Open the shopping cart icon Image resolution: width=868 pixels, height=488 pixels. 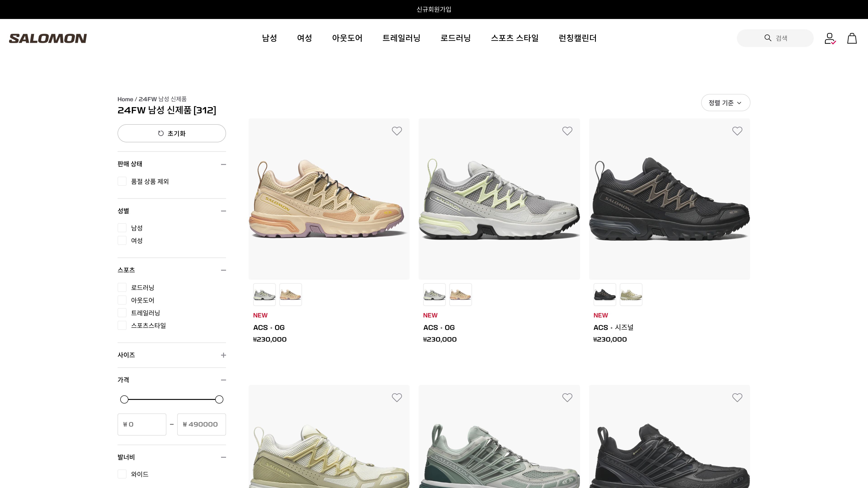pos(852,38)
